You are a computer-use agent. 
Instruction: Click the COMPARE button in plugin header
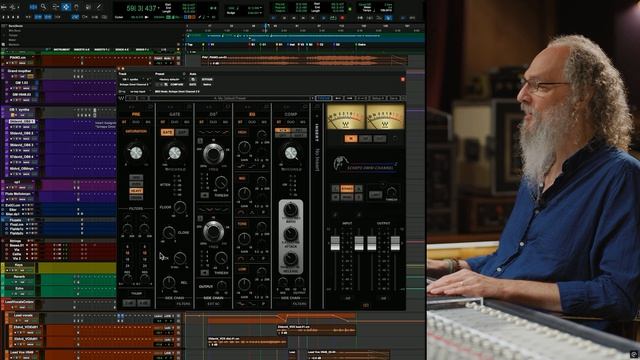(x=177, y=84)
